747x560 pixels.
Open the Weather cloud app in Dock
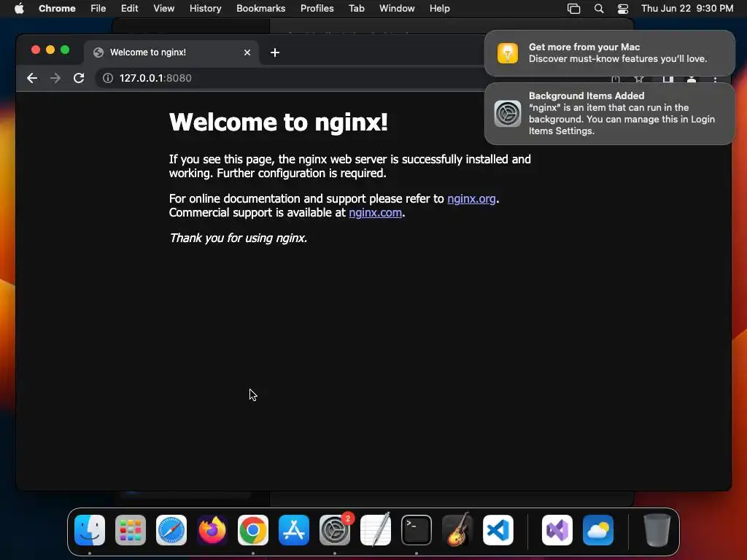pos(598,530)
